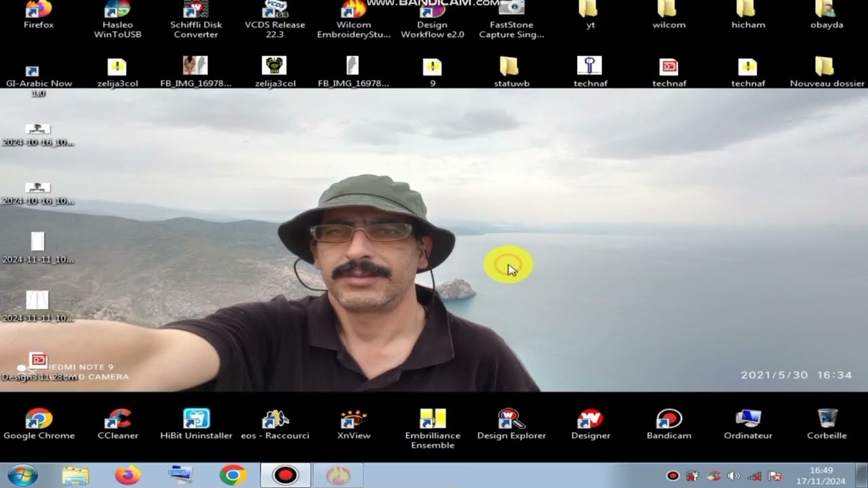Select the HiBit Uninstaller shortcut
868x488 pixels.
(196, 424)
